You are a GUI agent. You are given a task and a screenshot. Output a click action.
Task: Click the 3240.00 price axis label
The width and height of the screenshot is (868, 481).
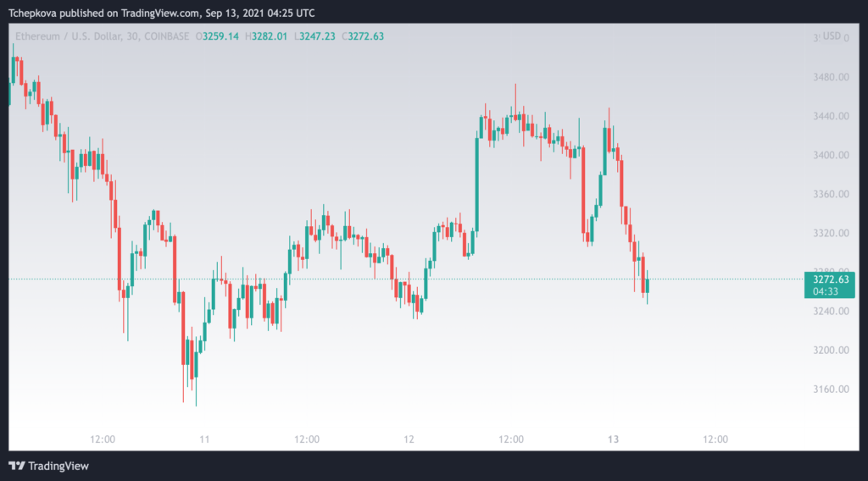tap(831, 312)
